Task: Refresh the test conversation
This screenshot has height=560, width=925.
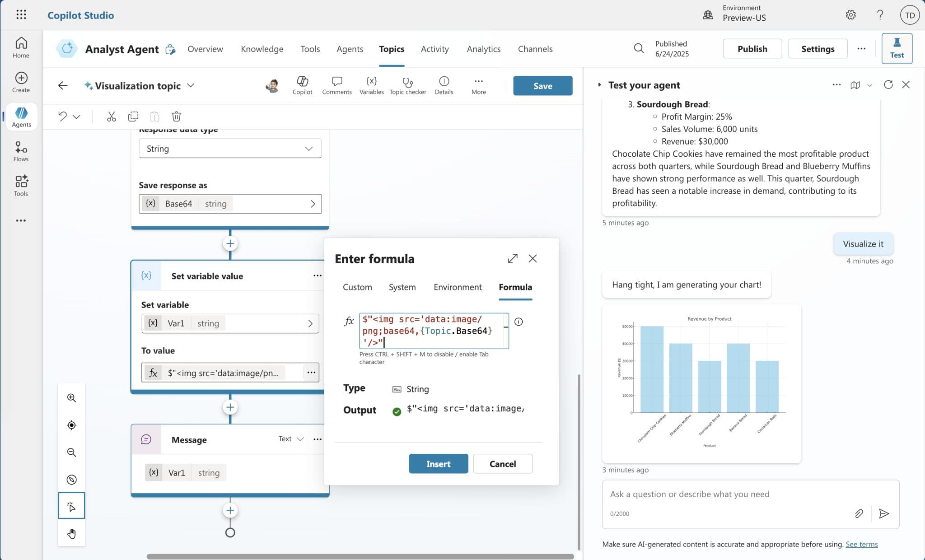Action: tap(888, 85)
